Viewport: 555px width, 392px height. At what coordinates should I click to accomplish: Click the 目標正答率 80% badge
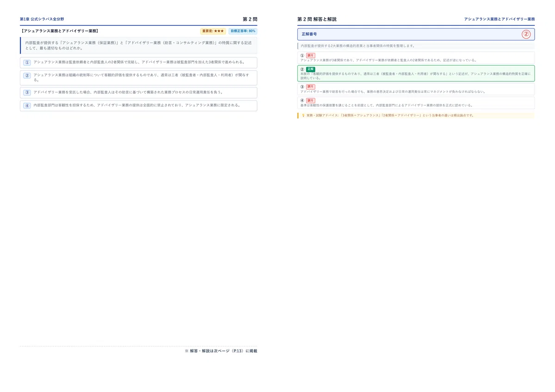[x=243, y=31]
